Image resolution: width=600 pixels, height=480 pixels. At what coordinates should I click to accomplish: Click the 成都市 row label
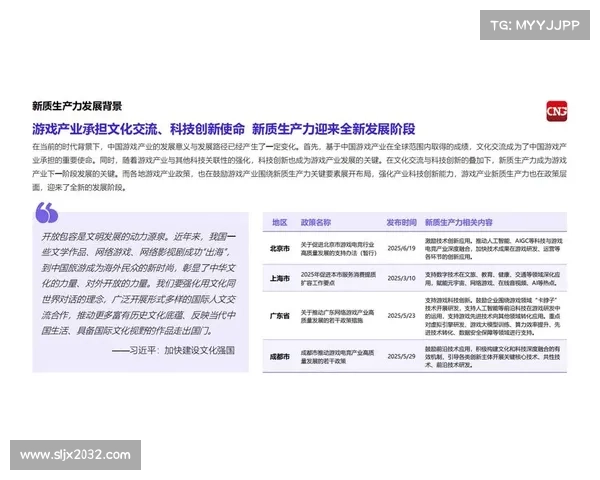click(x=280, y=355)
